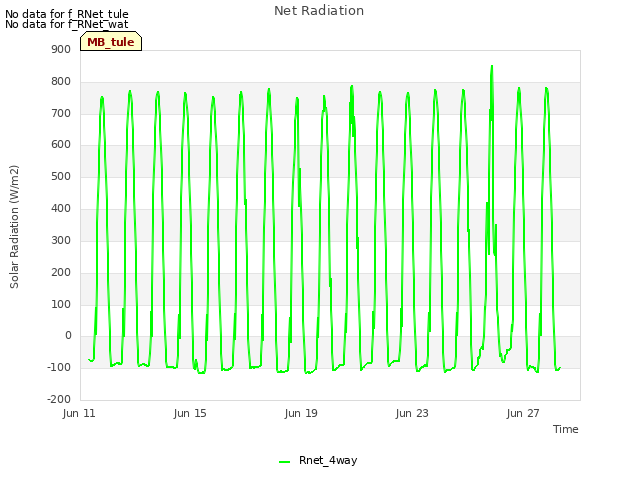Select the 'No data for f_RNet_tule' message
This screenshot has height=480, width=640.
(x=67, y=14)
